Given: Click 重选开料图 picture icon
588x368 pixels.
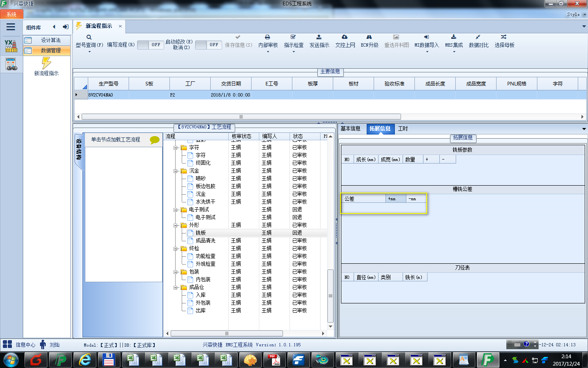Looking at the screenshot, I should [x=396, y=37].
